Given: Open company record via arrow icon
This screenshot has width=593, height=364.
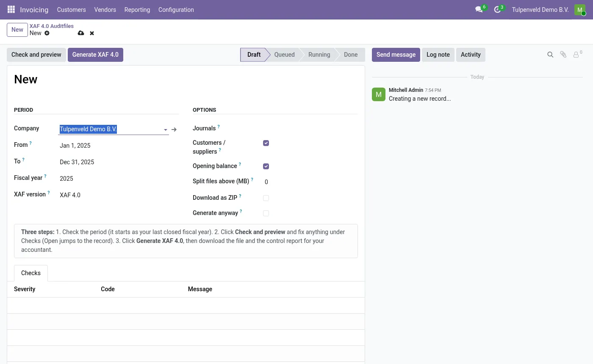Looking at the screenshot, I should tap(174, 130).
